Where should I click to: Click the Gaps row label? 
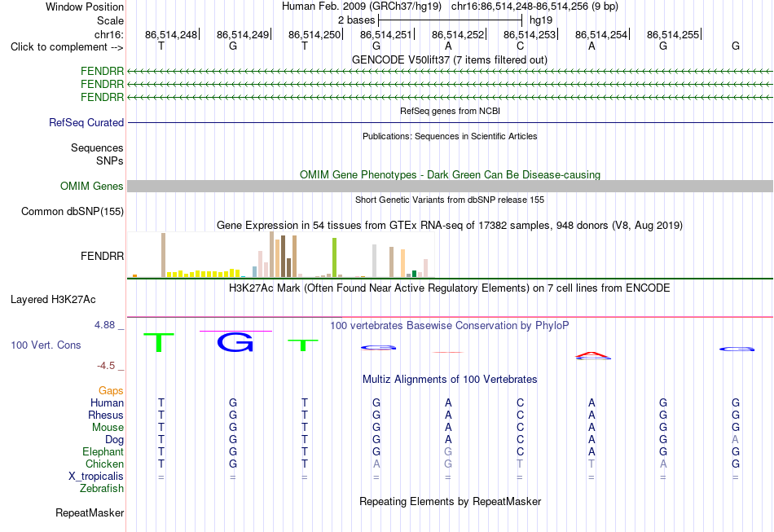click(111, 391)
